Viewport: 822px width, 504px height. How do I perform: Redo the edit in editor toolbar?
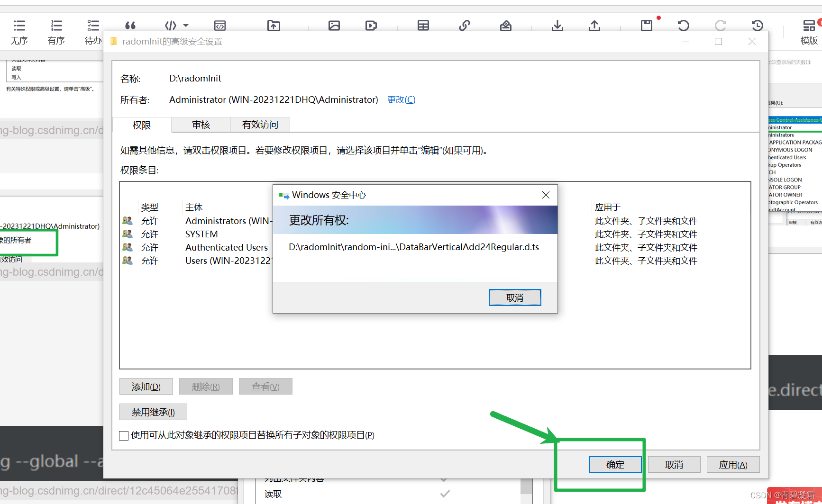click(x=721, y=25)
